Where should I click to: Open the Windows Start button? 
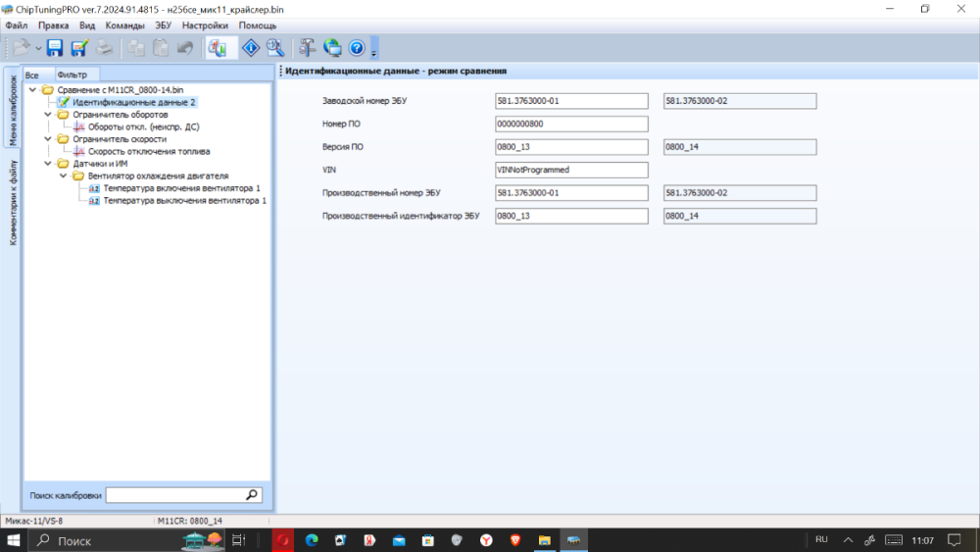tap(14, 541)
